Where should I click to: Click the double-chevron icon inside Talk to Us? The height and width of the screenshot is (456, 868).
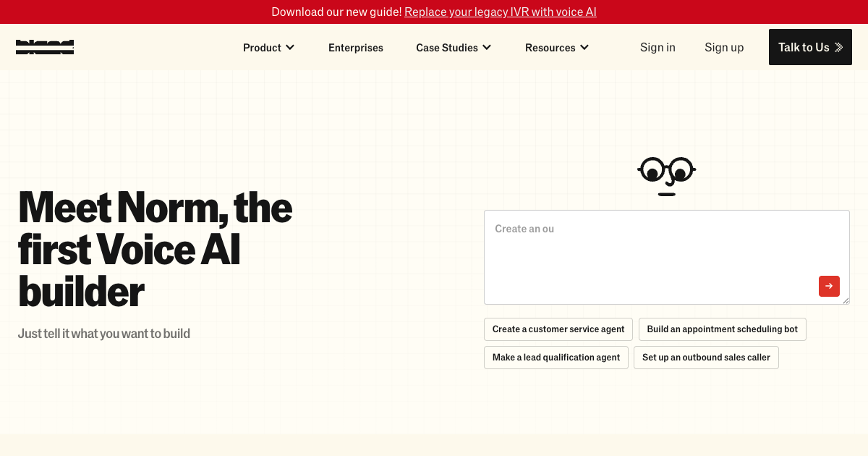pos(839,47)
